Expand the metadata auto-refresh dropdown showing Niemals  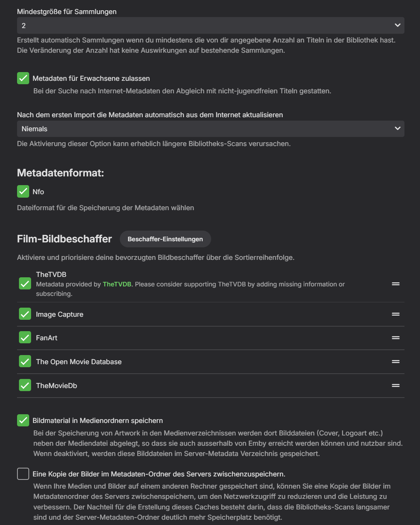coord(210,129)
